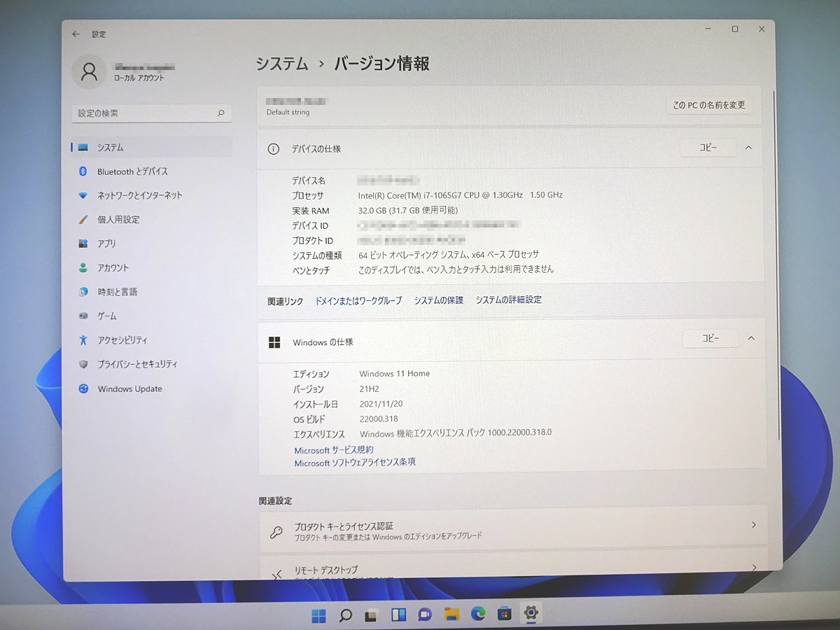Launch Microsoft Edge from taskbar

pos(478,614)
